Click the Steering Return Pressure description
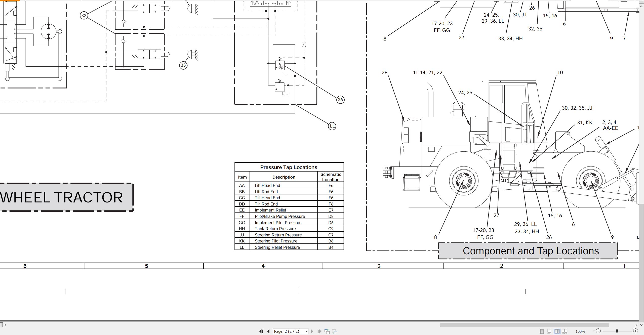644x335 pixels. 278,235
